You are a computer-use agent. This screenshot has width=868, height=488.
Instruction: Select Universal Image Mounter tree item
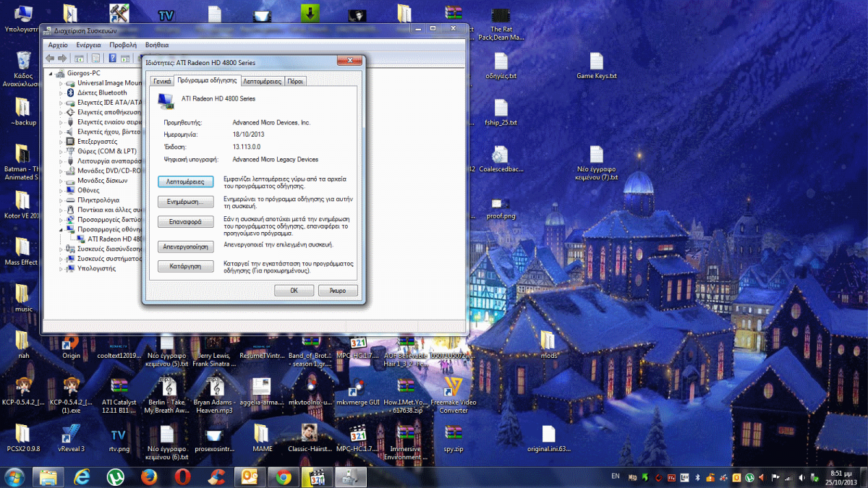coord(103,83)
